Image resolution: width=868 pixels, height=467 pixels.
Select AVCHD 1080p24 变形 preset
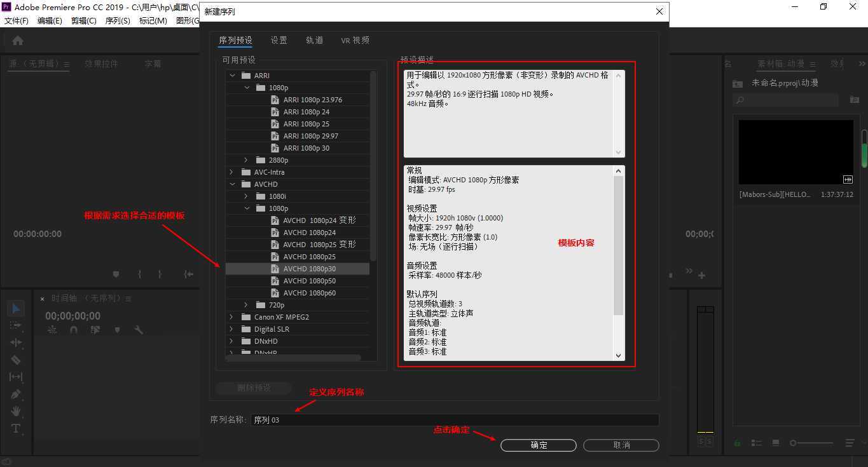[x=319, y=220]
